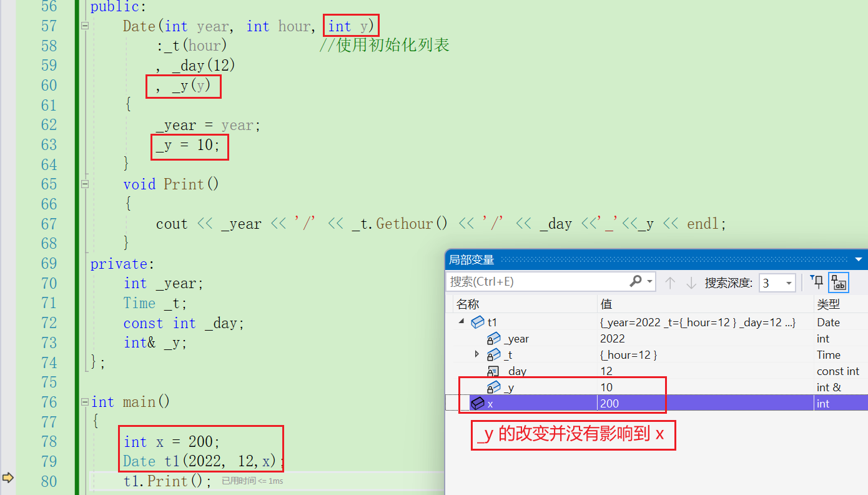Viewport: 868px width, 495px height.
Task: Open the search options dropdown arrow
Action: click(x=650, y=282)
